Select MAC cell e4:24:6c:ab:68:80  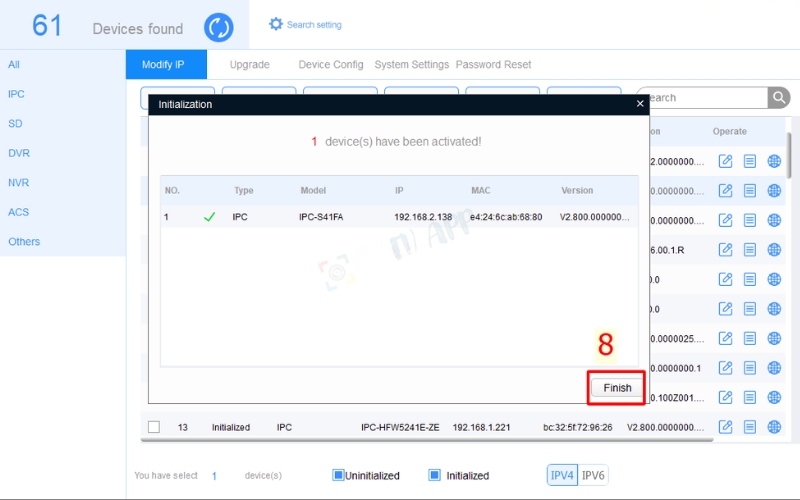[506, 217]
